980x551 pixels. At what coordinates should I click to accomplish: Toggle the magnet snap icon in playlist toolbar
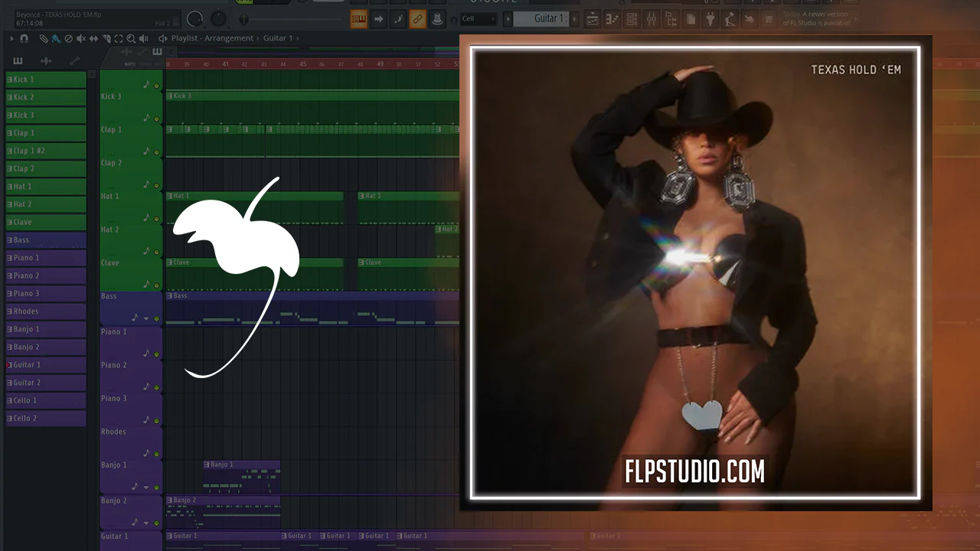24,38
